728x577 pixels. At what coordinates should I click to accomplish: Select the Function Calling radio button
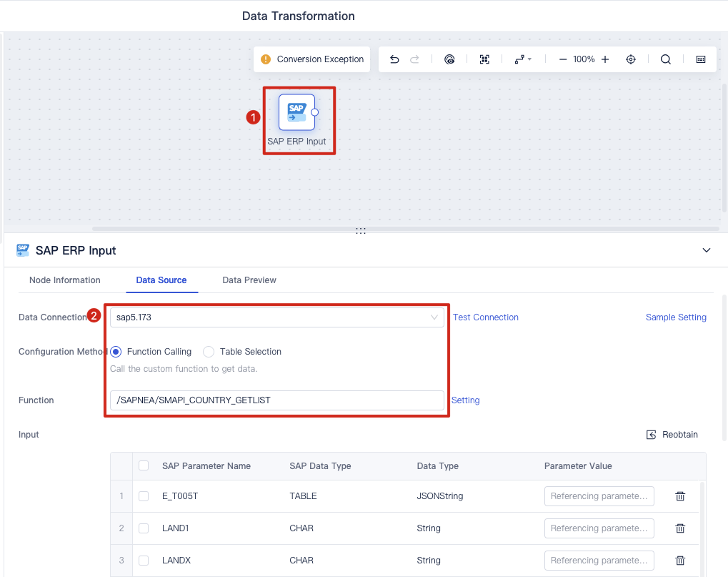[116, 351]
